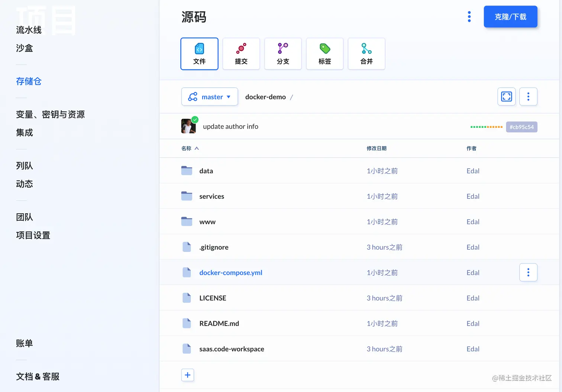Open the README.md file
Viewport: 562px width, 392px height.
pos(219,323)
